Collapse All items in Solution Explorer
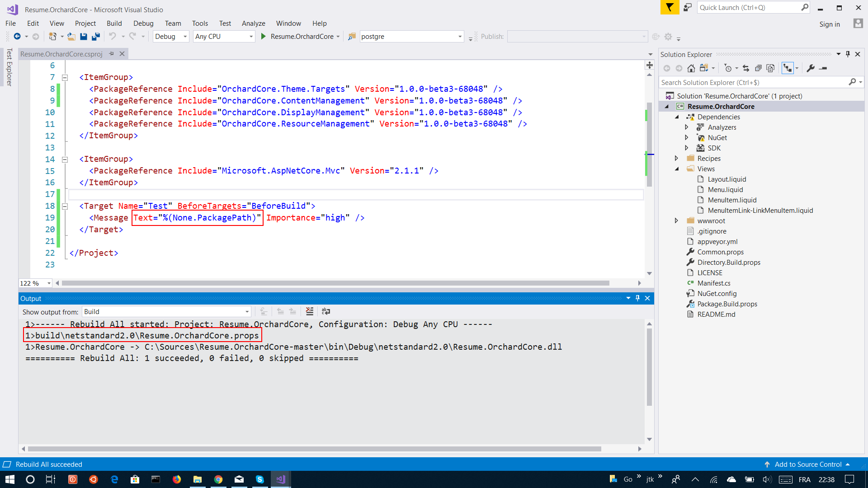The width and height of the screenshot is (868, 488). click(x=759, y=68)
